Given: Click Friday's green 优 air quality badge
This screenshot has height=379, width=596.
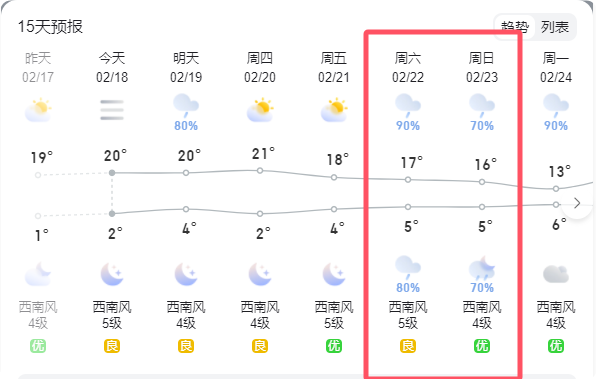Looking at the screenshot, I should coord(334,346).
